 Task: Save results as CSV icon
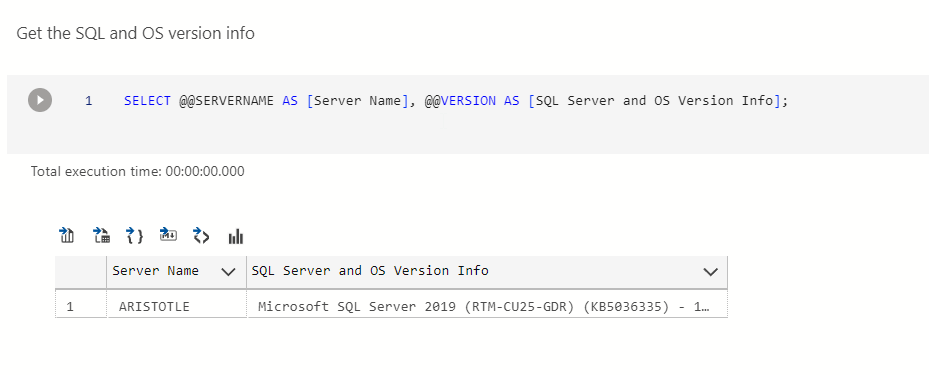tap(67, 235)
